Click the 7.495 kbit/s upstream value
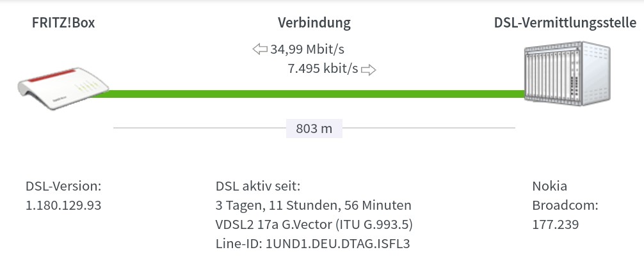 (323, 68)
